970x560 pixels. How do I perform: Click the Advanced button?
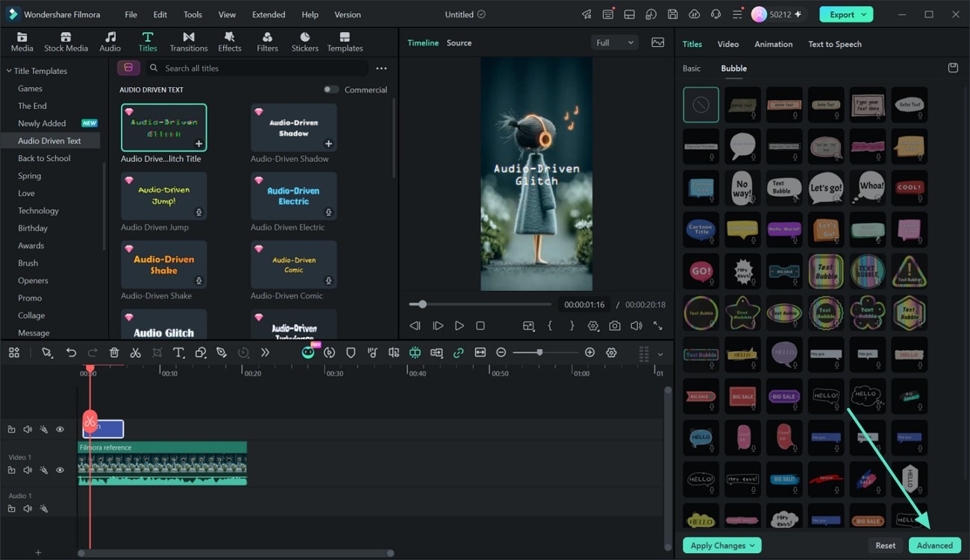(x=934, y=545)
